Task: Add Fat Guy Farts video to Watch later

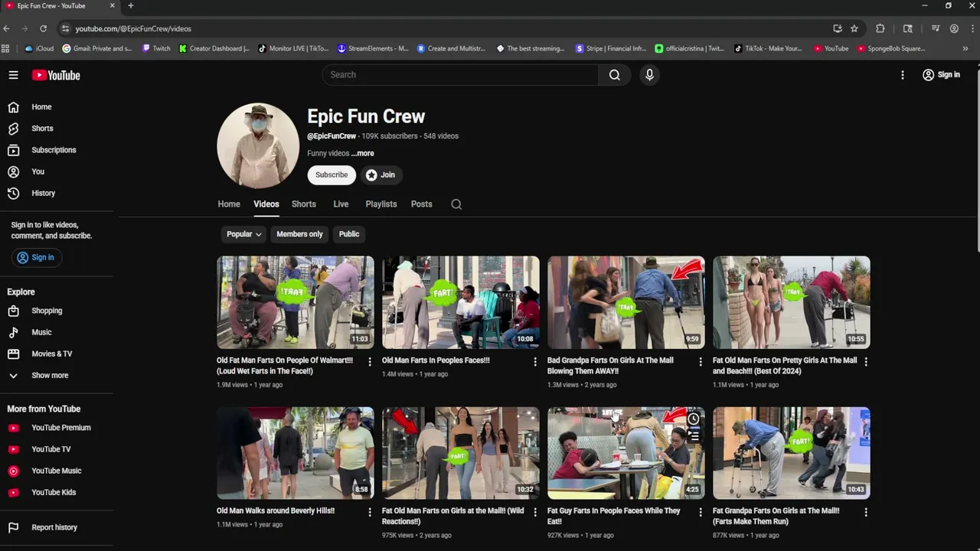Action: [x=694, y=419]
